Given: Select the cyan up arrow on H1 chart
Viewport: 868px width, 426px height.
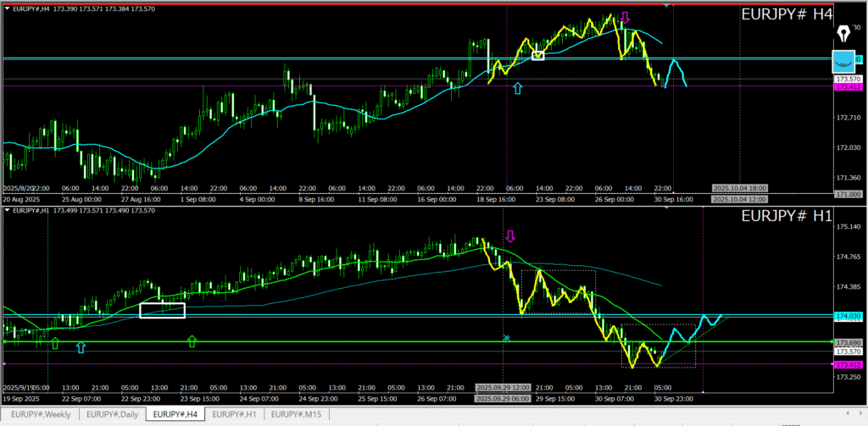Looking at the screenshot, I should [81, 347].
